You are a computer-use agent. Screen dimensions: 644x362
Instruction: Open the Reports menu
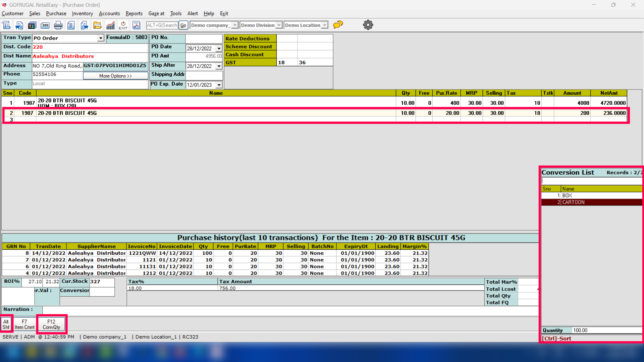[x=134, y=13]
